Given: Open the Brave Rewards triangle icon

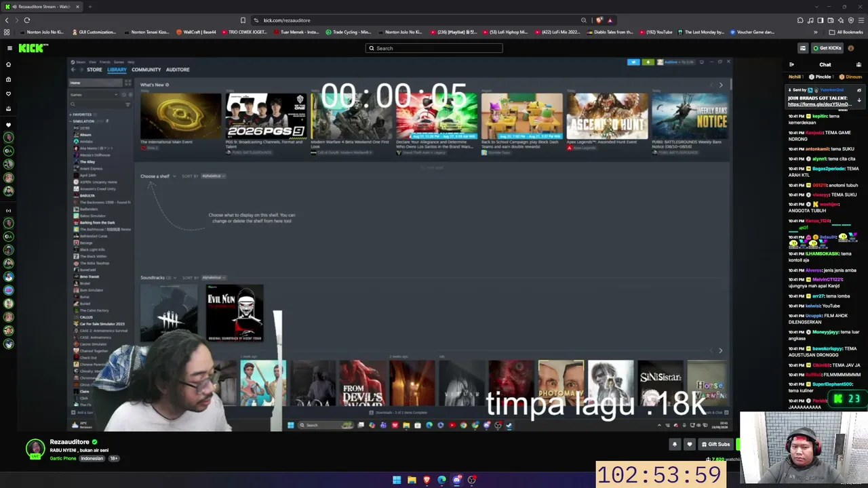Looking at the screenshot, I should (x=610, y=20).
